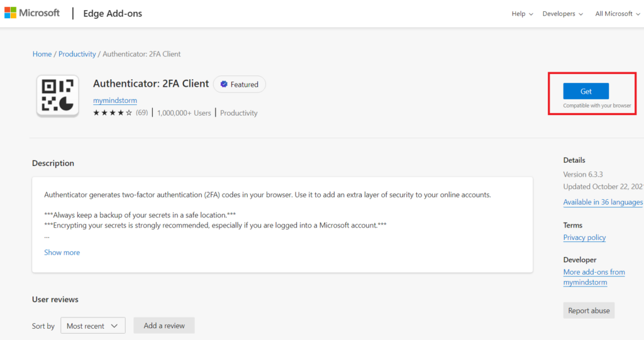Expand the Developers dropdown menu
Image resolution: width=644 pixels, height=340 pixels.
point(563,14)
